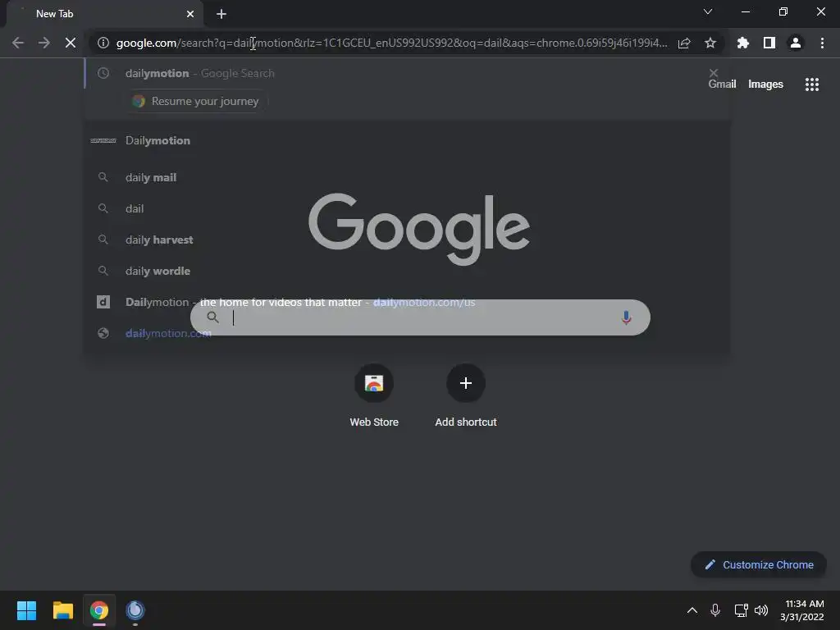Select the New Tab tab
Image resolution: width=840 pixels, height=630 pixels.
(104, 14)
